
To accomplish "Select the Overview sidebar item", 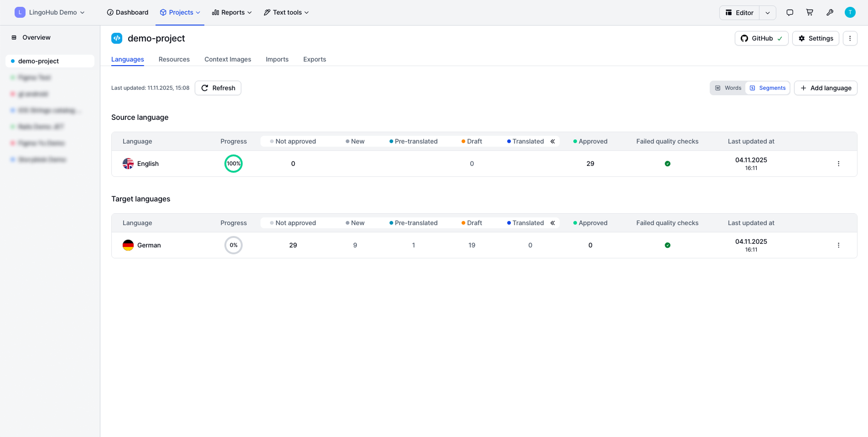I will tap(36, 37).
